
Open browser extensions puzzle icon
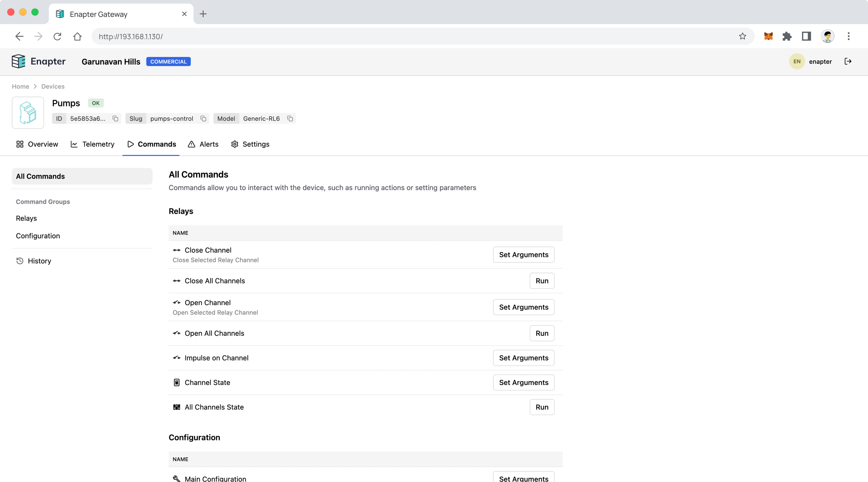(x=787, y=36)
